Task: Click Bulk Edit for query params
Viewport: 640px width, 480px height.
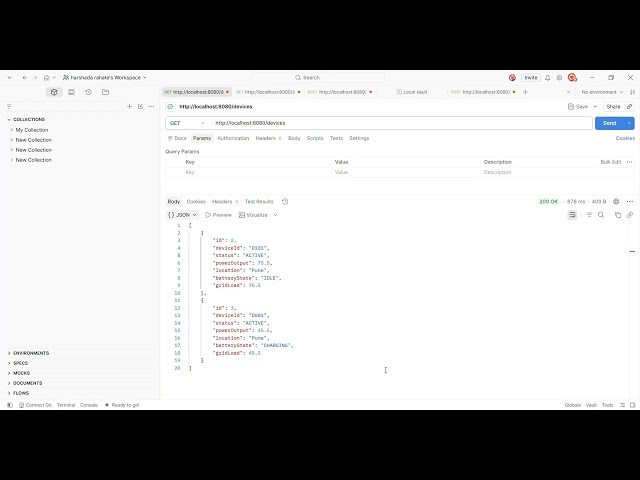Action: coord(611,162)
